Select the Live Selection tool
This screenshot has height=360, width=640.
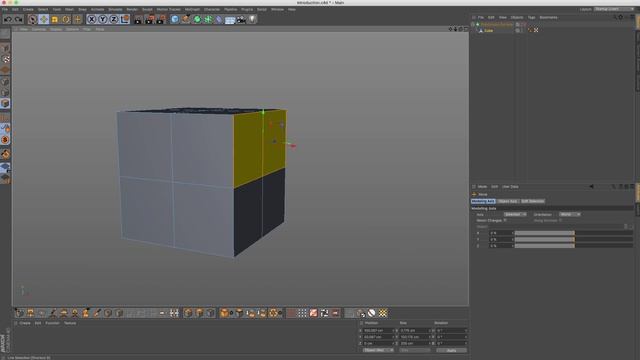pos(33,19)
